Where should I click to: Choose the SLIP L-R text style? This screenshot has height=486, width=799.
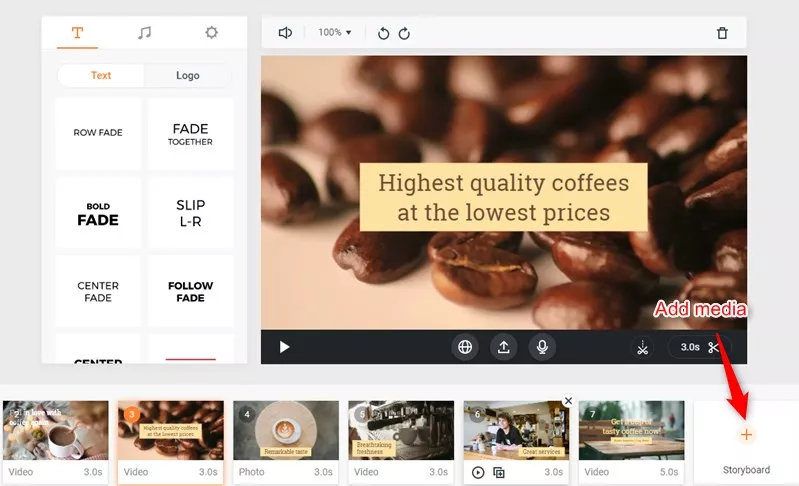pos(191,213)
